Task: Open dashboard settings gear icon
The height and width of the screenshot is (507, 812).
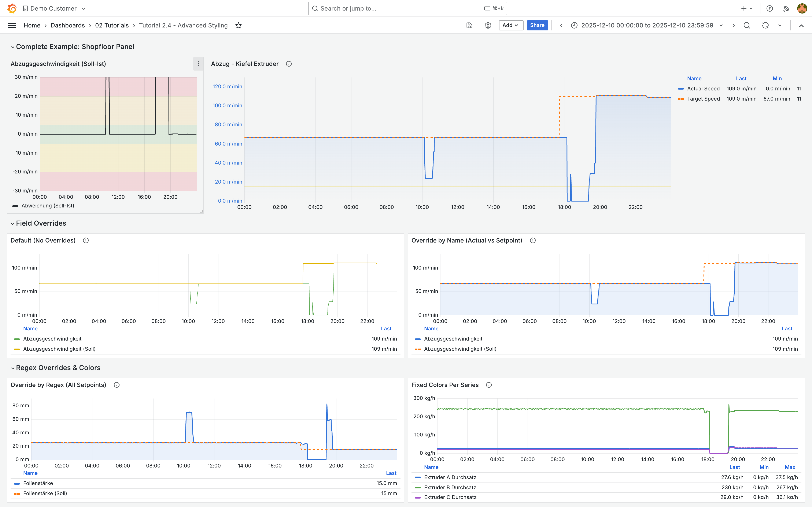Action: (488, 26)
